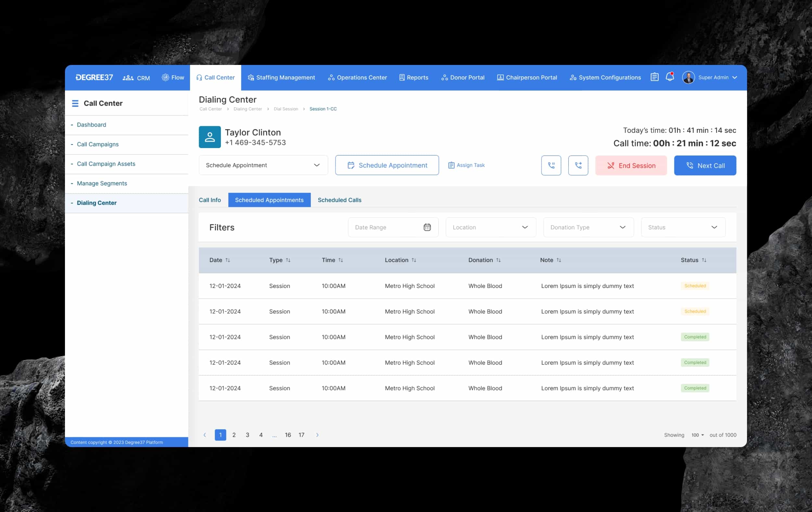
Task: Switch to the Scheduled Calls tab
Action: tap(339, 200)
